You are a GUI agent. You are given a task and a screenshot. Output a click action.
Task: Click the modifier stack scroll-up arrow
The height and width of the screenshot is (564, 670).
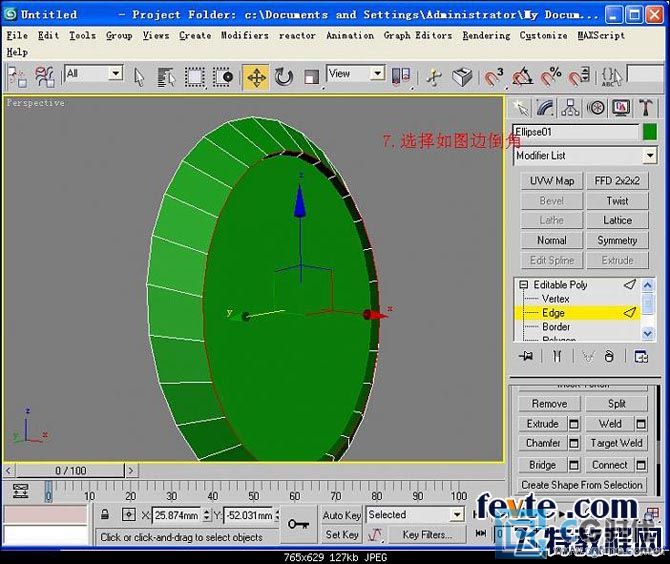[648, 285]
